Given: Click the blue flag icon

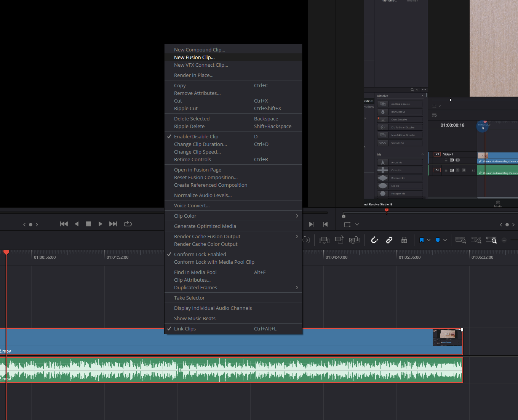Looking at the screenshot, I should [x=421, y=240].
